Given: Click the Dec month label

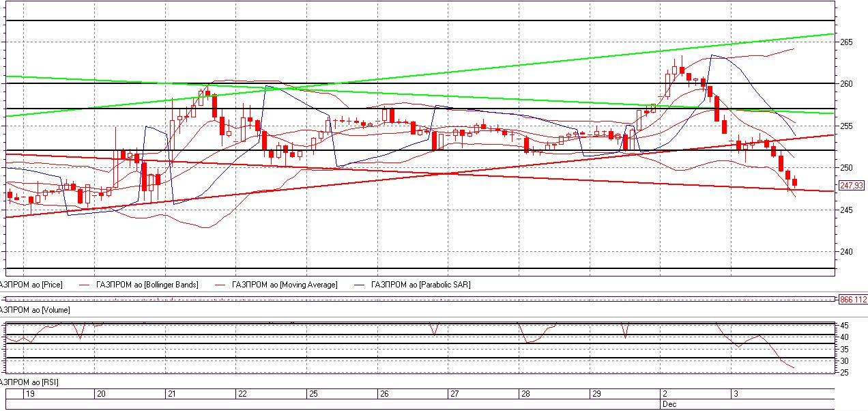Looking at the screenshot, I should tap(668, 404).
